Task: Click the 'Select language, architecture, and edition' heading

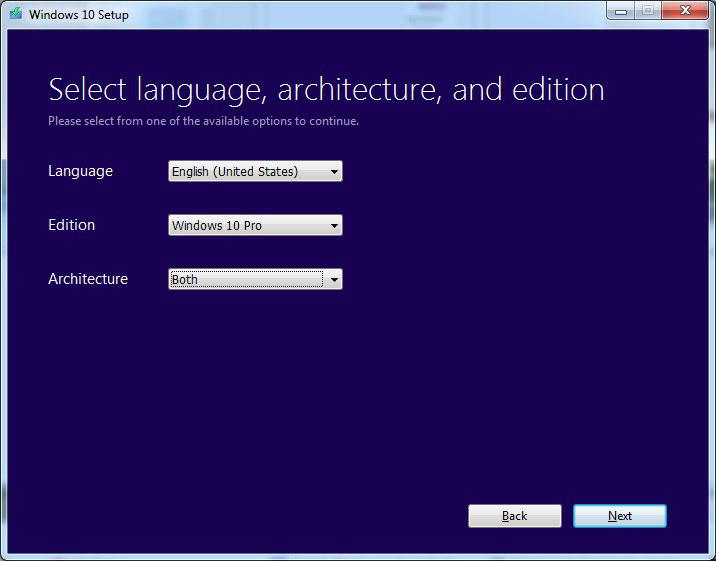Action: point(326,90)
